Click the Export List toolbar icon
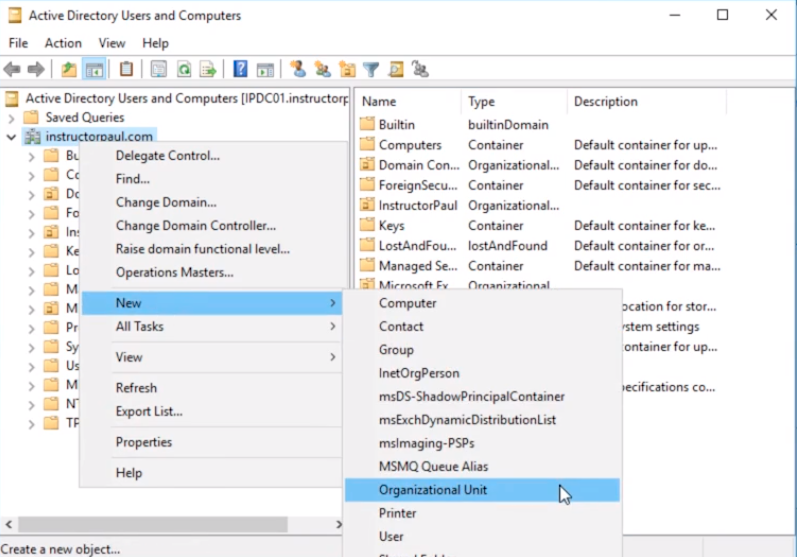 [x=208, y=69]
